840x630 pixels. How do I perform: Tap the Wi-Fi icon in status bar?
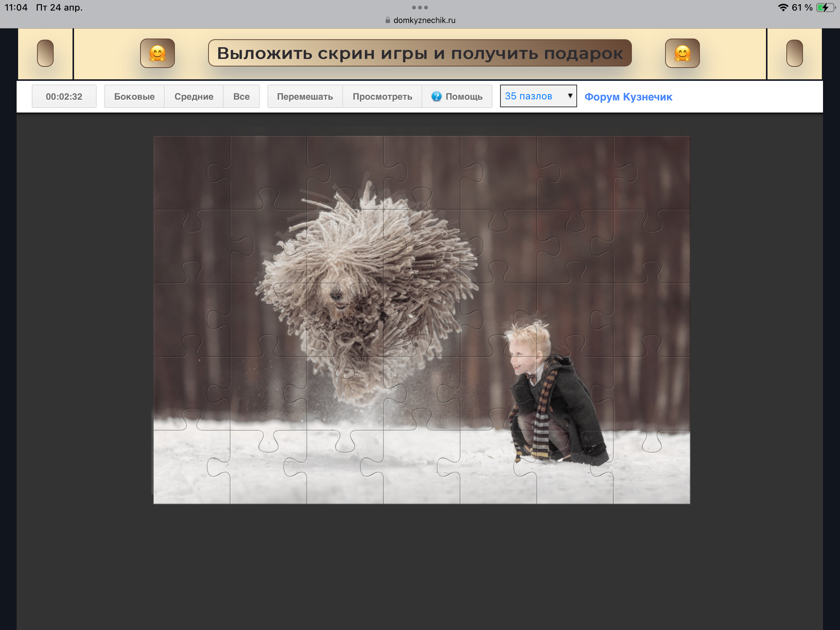[x=783, y=8]
